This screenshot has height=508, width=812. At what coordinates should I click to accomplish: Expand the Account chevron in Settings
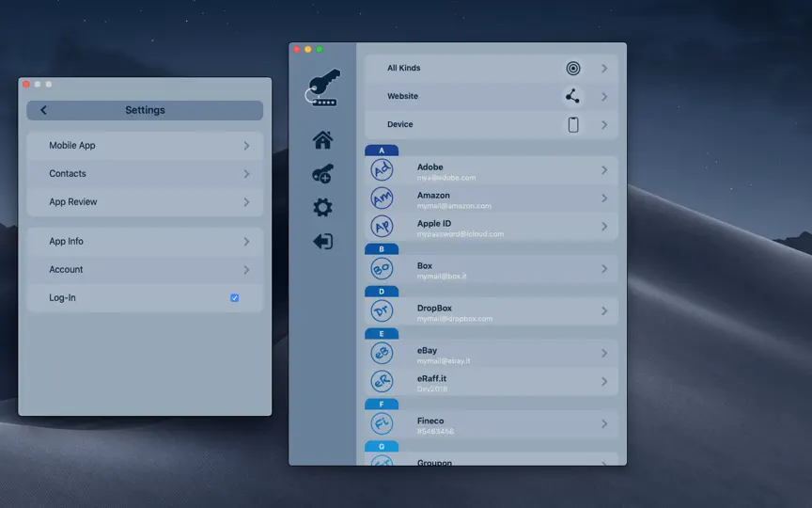(x=246, y=270)
